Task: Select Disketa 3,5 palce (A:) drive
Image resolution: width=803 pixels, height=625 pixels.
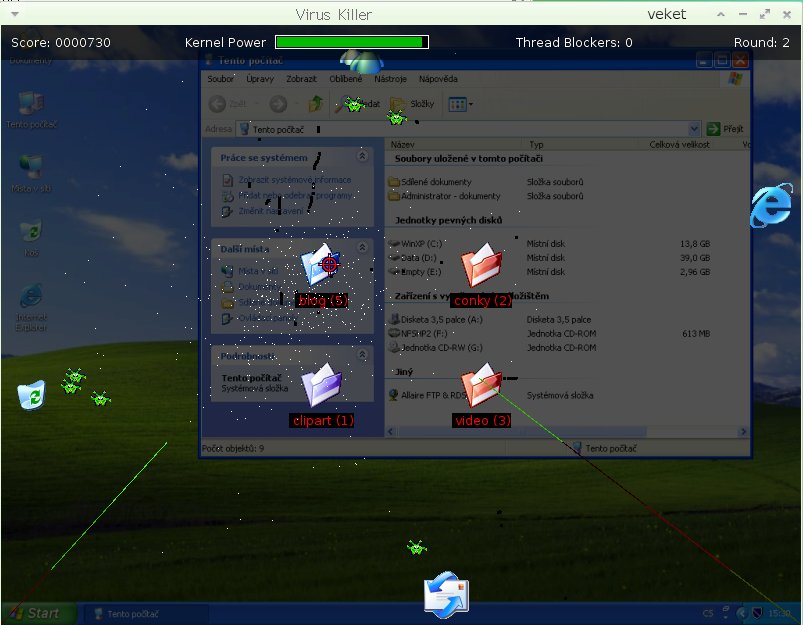Action: tap(436, 320)
